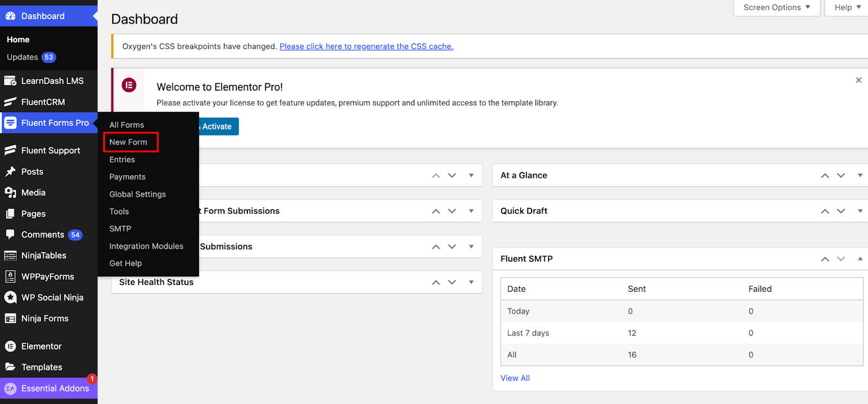Click the Elementor sidebar icon
Viewport: 868px width, 404px height.
[10, 346]
